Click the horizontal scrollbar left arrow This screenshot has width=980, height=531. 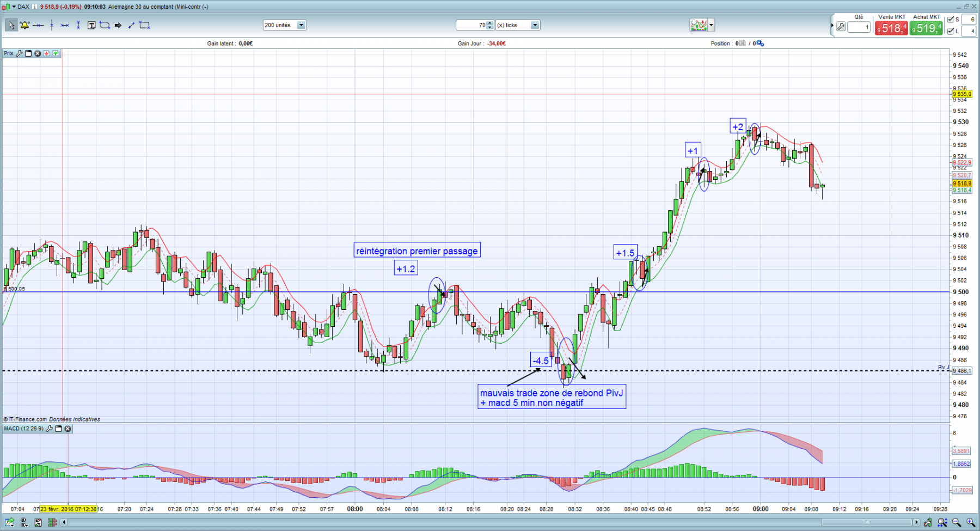(64, 522)
